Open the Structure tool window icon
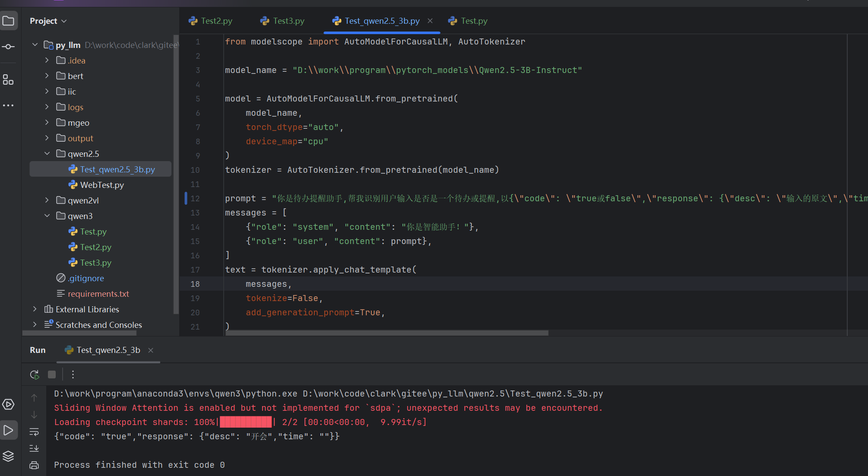The image size is (868, 476). click(9, 79)
